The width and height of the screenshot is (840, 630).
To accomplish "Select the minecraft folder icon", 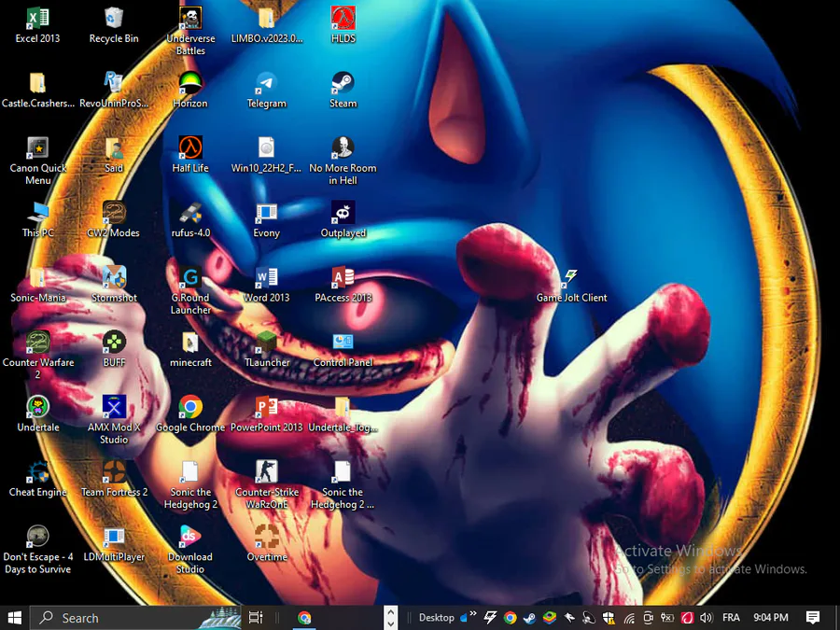I will [190, 350].
